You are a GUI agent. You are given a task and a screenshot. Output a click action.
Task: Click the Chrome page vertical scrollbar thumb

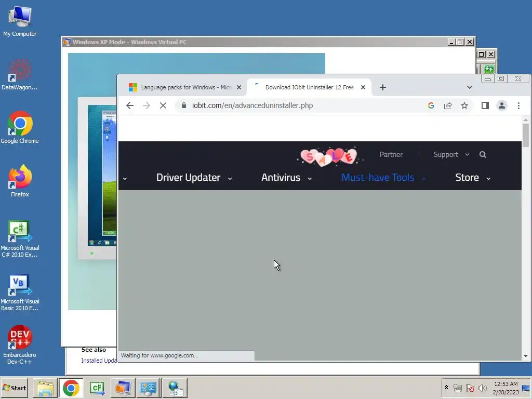click(526, 136)
